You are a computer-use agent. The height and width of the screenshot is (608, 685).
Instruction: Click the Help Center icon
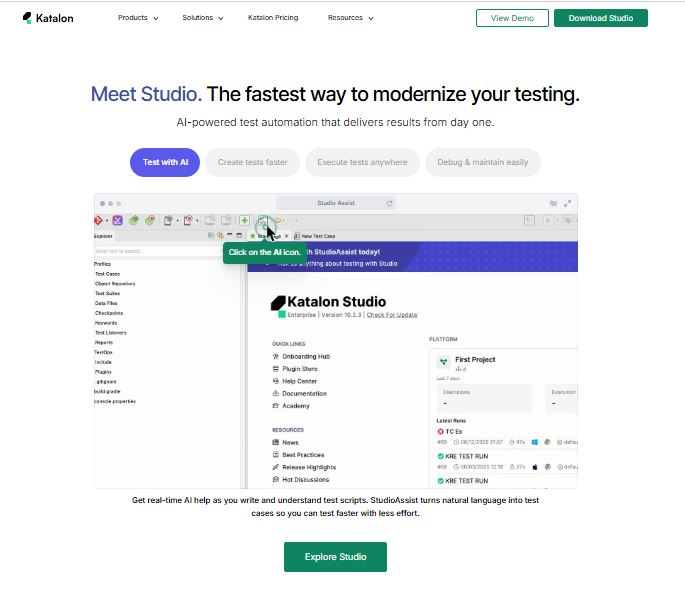pyautogui.click(x=275, y=381)
